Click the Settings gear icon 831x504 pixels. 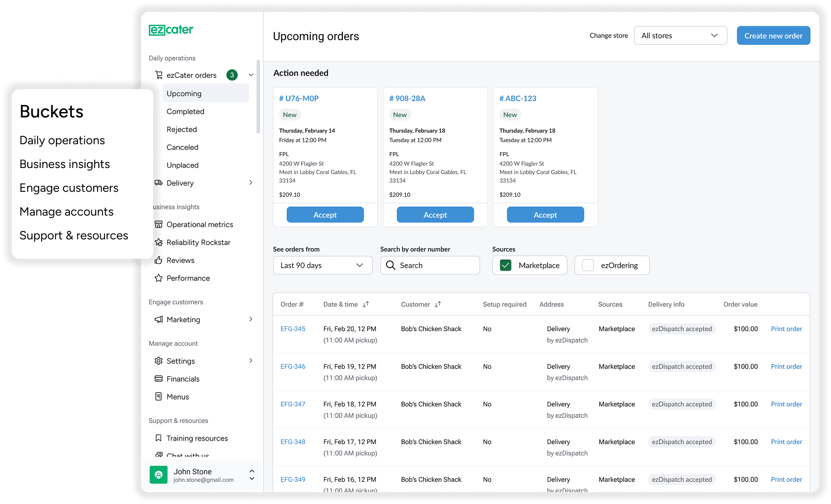[x=159, y=361]
